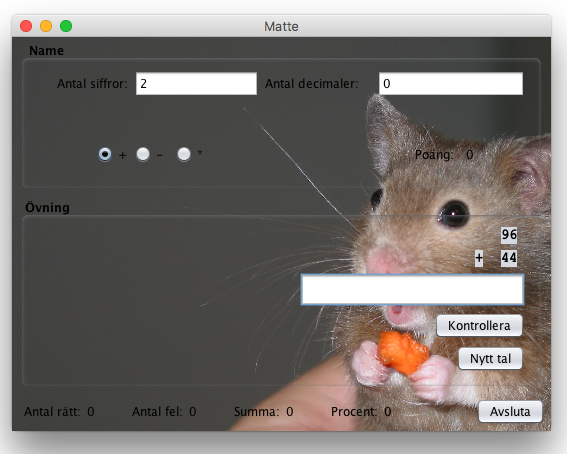Screen dimensions: 567x454
Task: Click the Antal rätt counter label
Action: [x=52, y=412]
